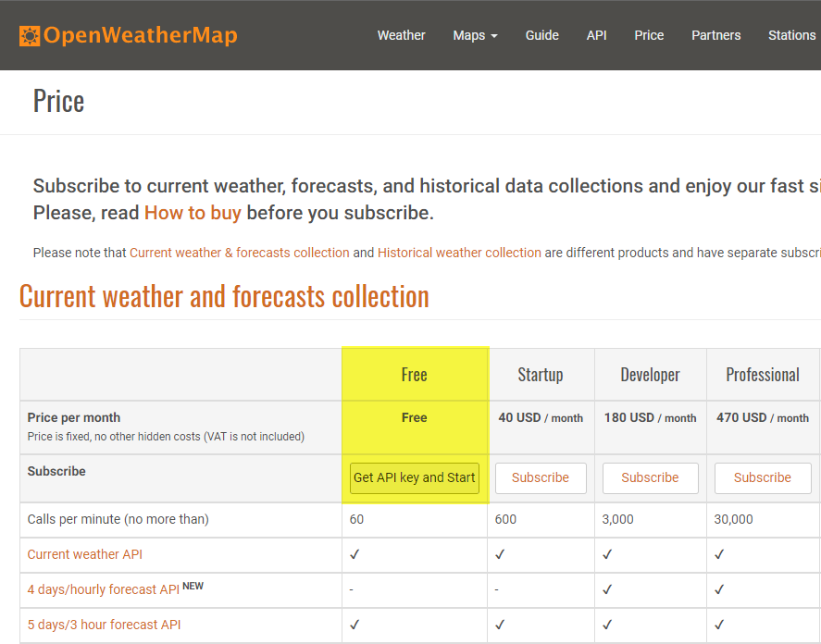Click the Current weather and forecasts collection heading
This screenshot has width=821, height=644.
(224, 296)
